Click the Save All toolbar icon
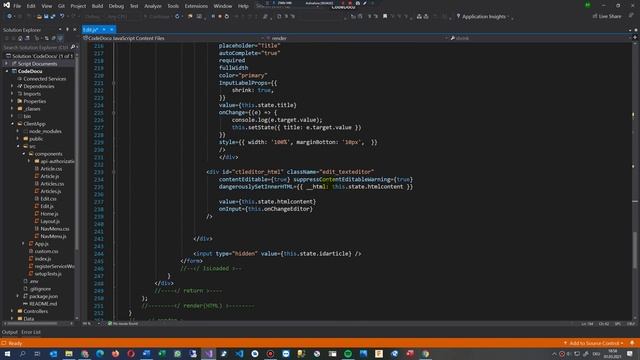Viewport: 640px width, 360px height. click(x=53, y=16)
